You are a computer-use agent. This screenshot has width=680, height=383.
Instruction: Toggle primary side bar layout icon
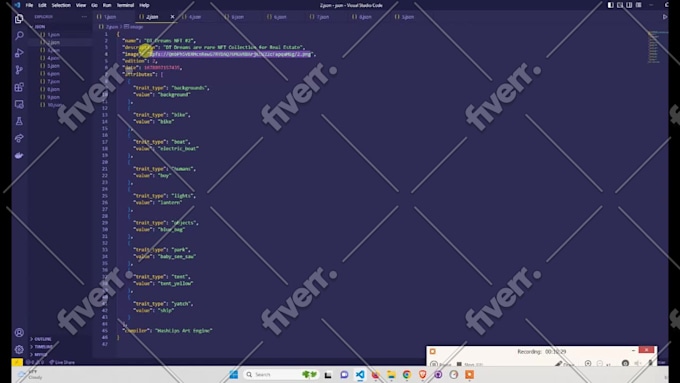610,5
